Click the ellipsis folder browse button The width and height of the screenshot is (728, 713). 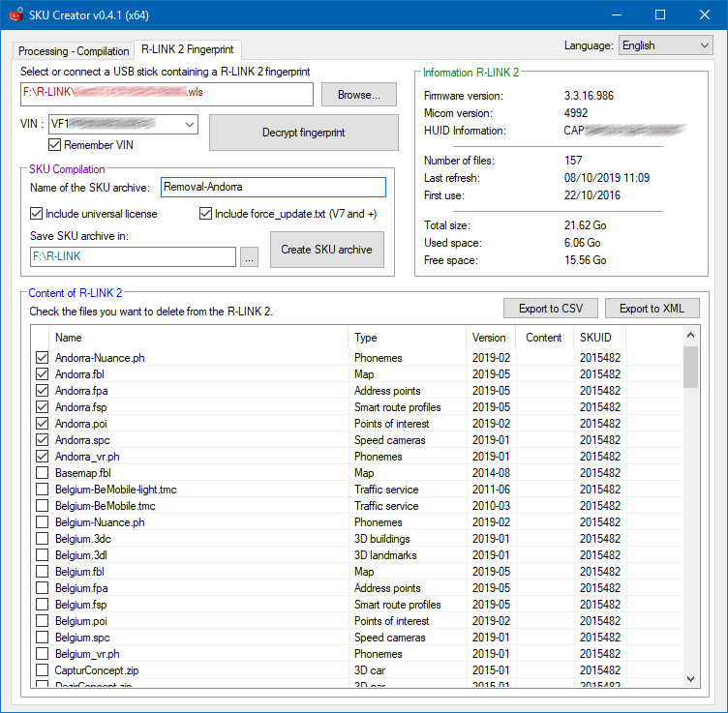pos(250,256)
